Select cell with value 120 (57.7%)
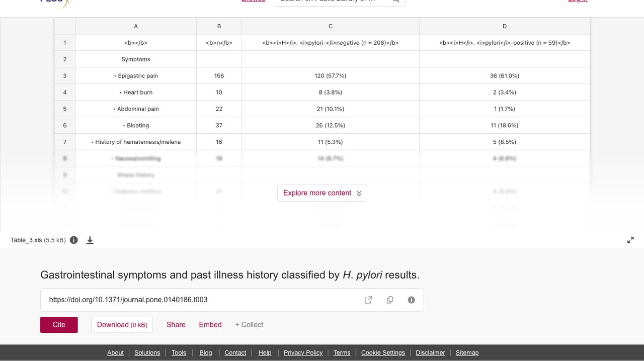 point(331,76)
